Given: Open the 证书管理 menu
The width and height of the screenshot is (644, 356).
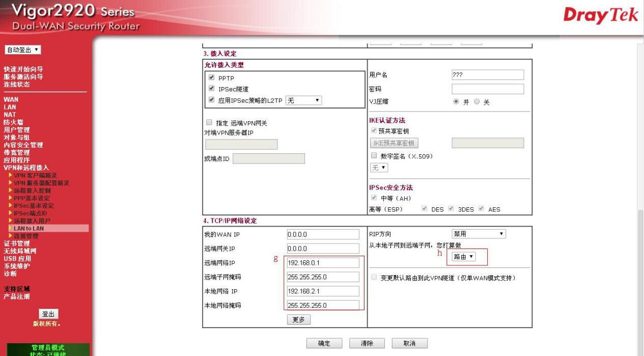Looking at the screenshot, I should click(17, 243).
